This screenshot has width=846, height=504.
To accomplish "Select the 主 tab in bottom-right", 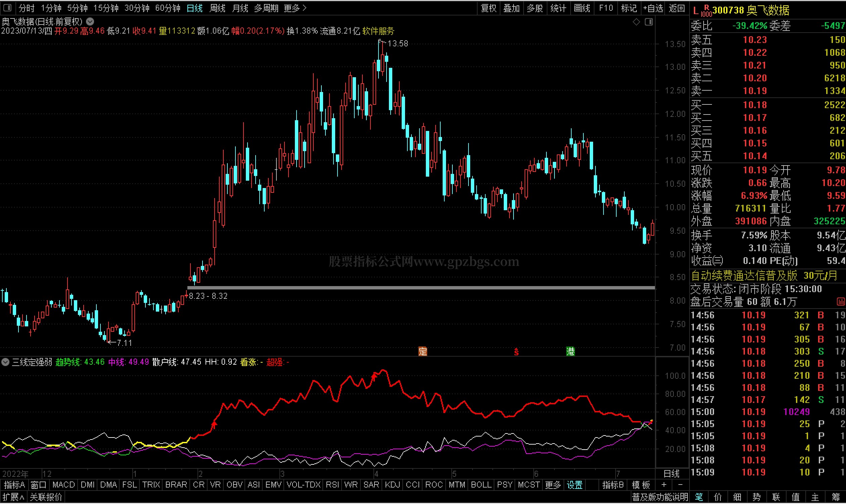I will (815, 498).
